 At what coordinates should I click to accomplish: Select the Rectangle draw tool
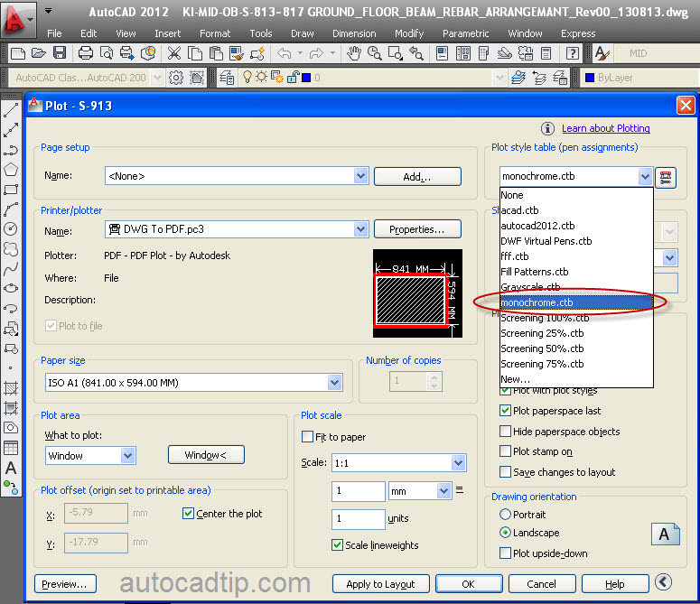[11, 189]
